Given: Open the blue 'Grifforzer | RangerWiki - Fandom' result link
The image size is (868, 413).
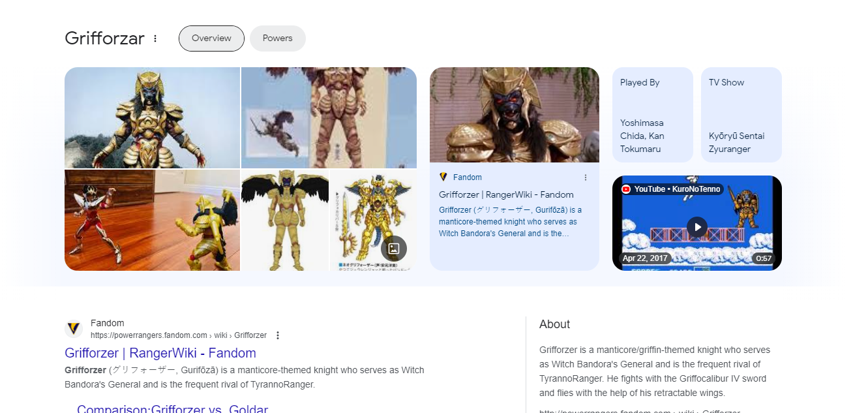Looking at the screenshot, I should (x=160, y=353).
